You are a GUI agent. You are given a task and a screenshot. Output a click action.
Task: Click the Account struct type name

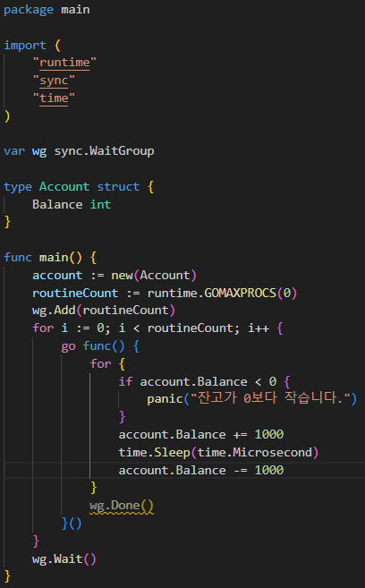pyautogui.click(x=64, y=186)
